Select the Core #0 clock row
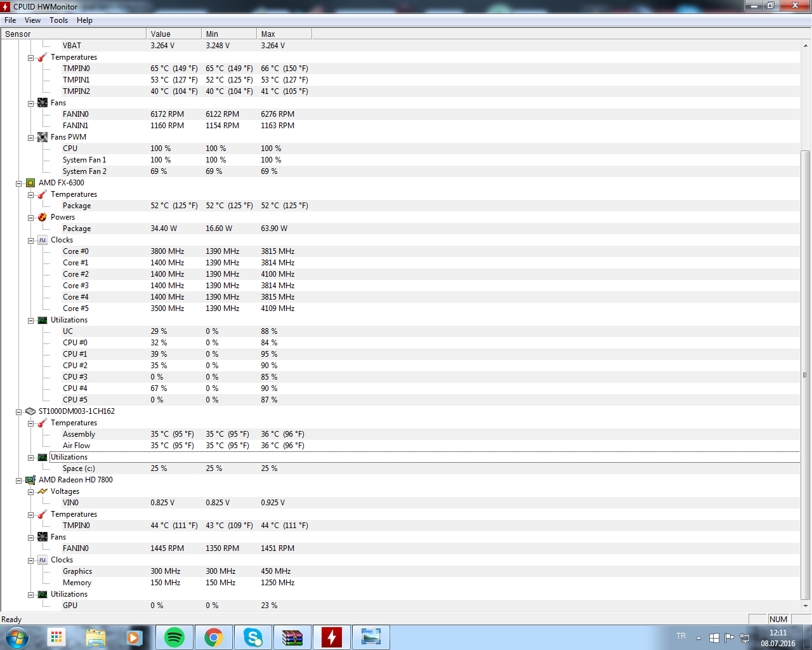 coord(75,251)
